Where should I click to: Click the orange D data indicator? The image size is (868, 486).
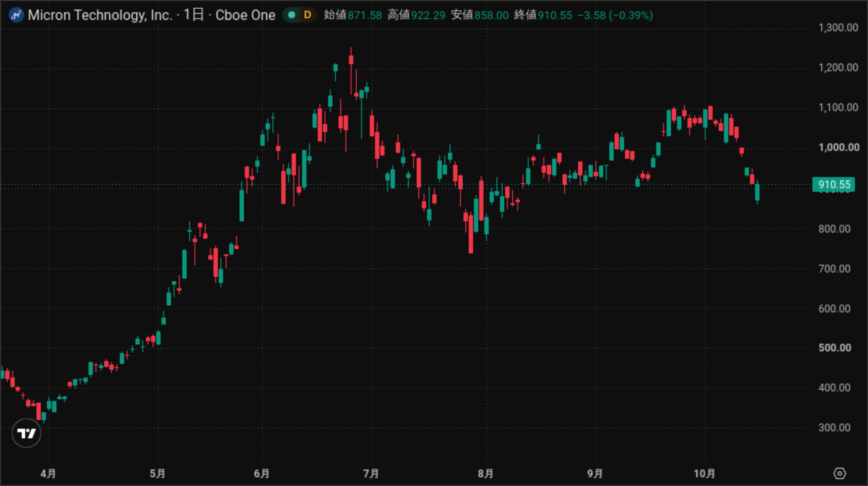[307, 15]
